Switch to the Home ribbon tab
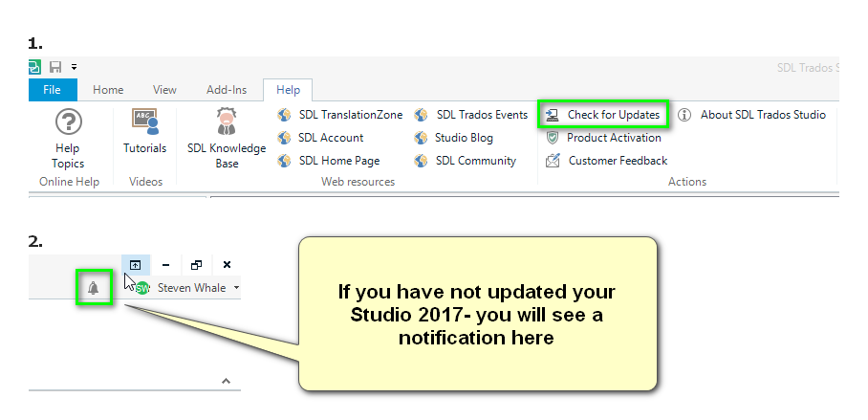Screen dimensions: 868x420 [x=108, y=90]
